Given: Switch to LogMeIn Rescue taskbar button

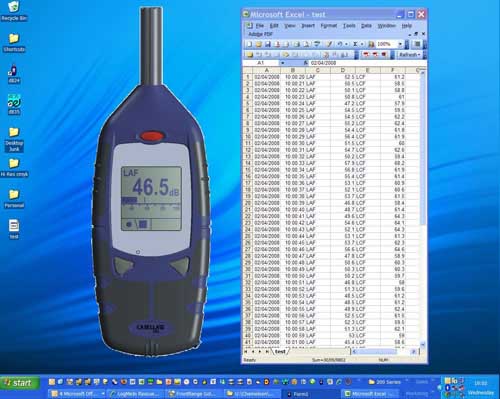Looking at the screenshot, I should click(x=136, y=394).
